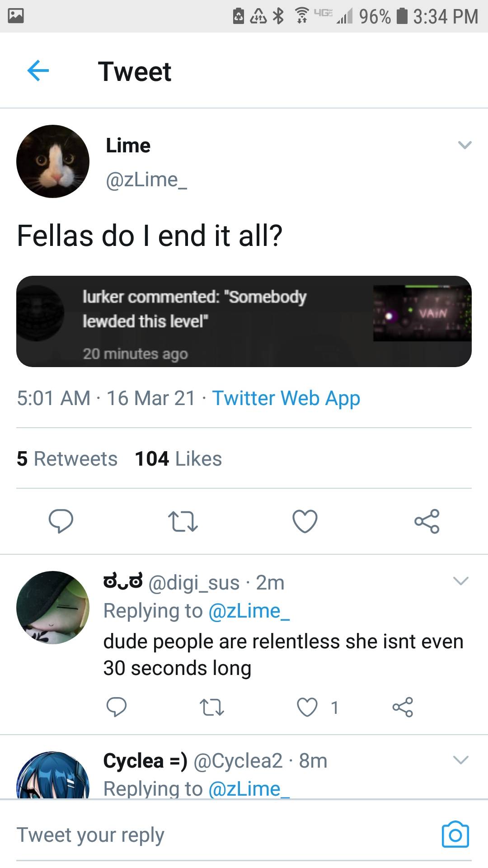Like the digi_sus reply
This screenshot has width=488, height=868.
pos(307,707)
